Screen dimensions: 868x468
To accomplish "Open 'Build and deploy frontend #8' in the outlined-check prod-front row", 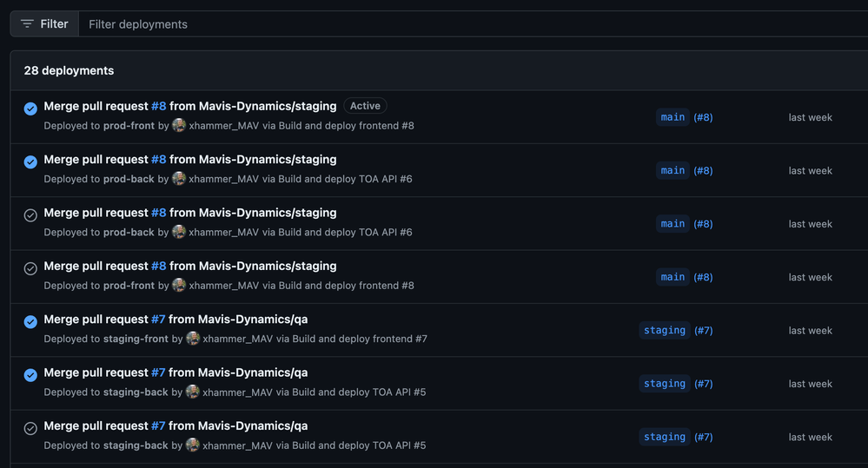I will pyautogui.click(x=346, y=286).
